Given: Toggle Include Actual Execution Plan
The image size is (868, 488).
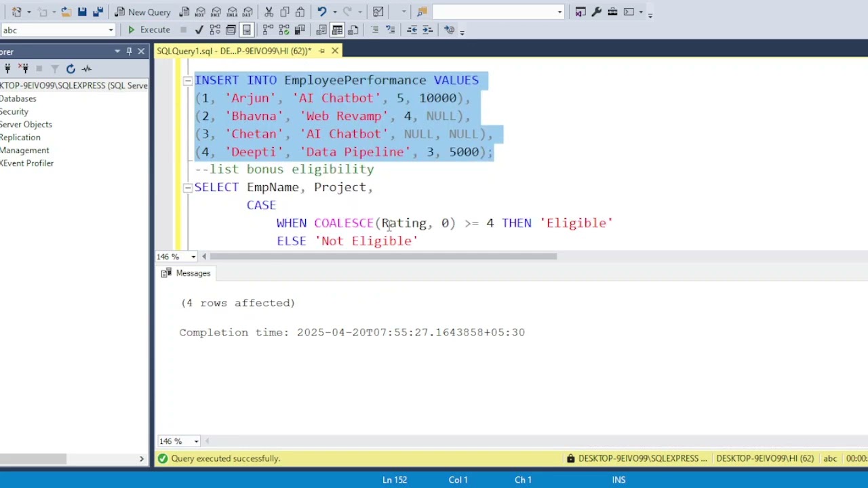Looking at the screenshot, I should [x=268, y=30].
